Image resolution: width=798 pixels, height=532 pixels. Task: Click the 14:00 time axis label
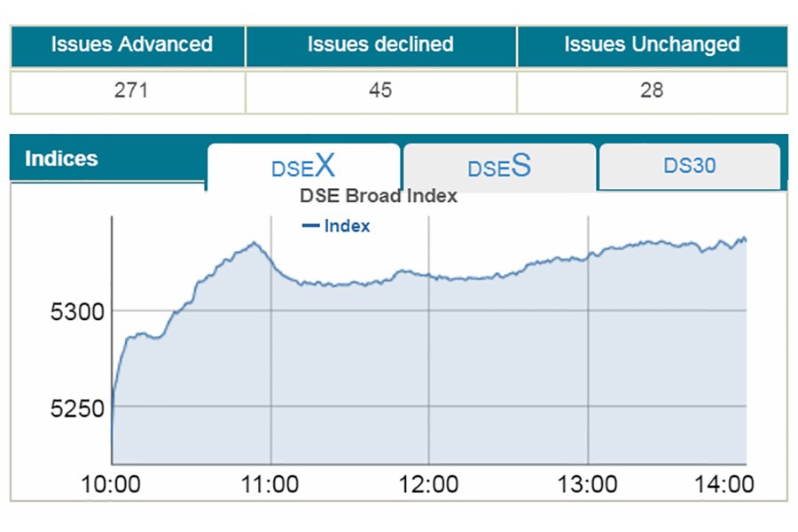click(x=724, y=485)
